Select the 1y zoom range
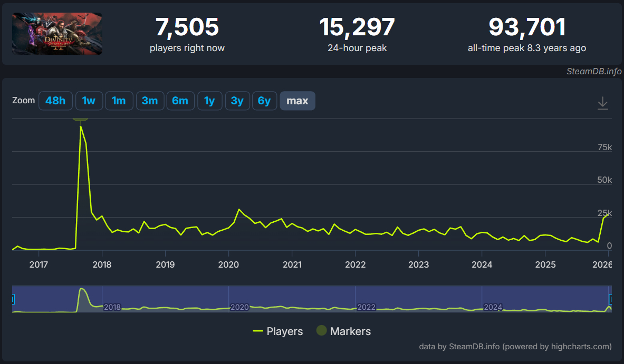This screenshot has width=624, height=364. [x=209, y=101]
